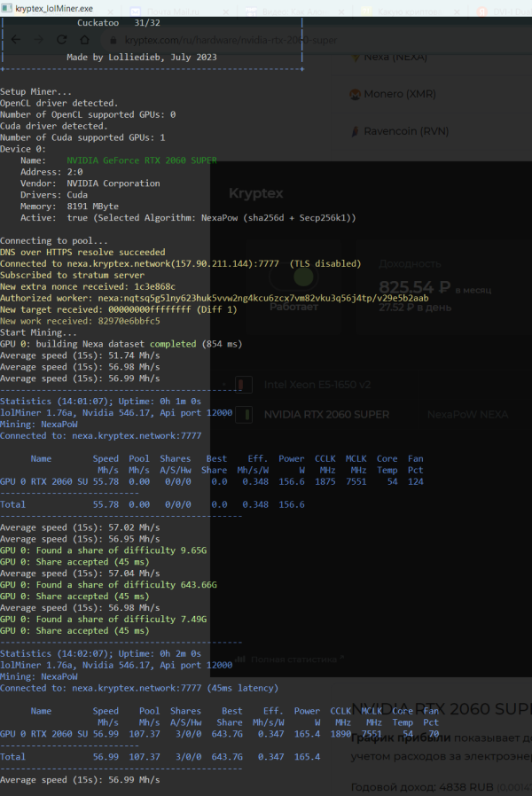The width and height of the screenshot is (532, 796).
Task: Click the kryptex.com address bar URL
Action: [231, 40]
